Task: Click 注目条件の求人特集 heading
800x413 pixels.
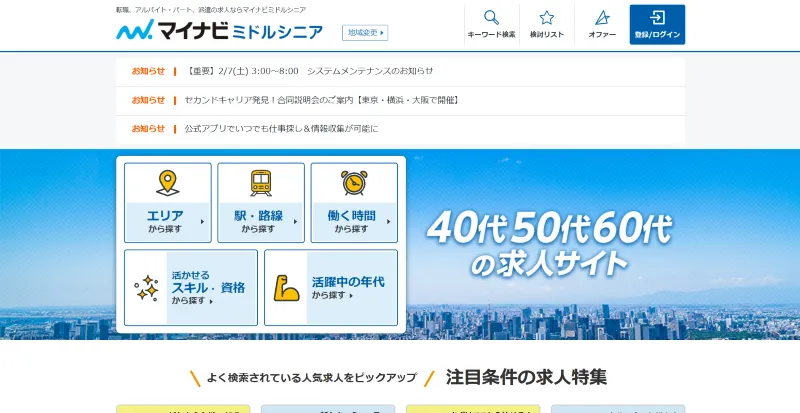Action: (x=526, y=377)
